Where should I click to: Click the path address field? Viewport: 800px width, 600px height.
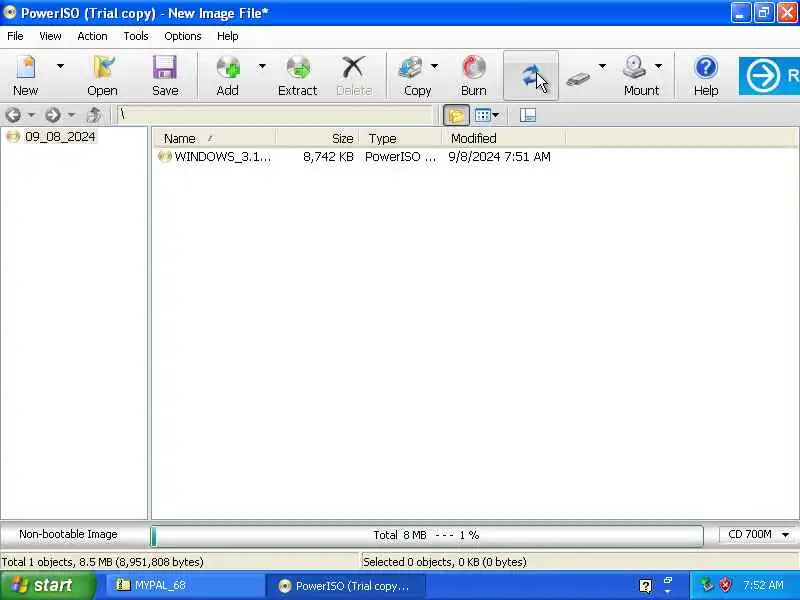(x=274, y=115)
